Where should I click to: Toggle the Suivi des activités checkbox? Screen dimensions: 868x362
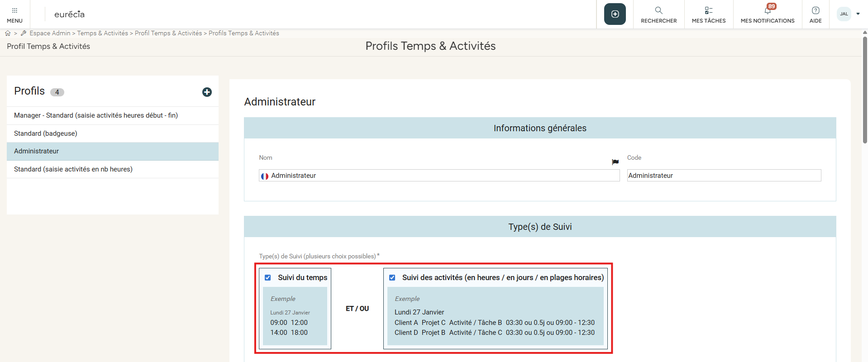(392, 278)
